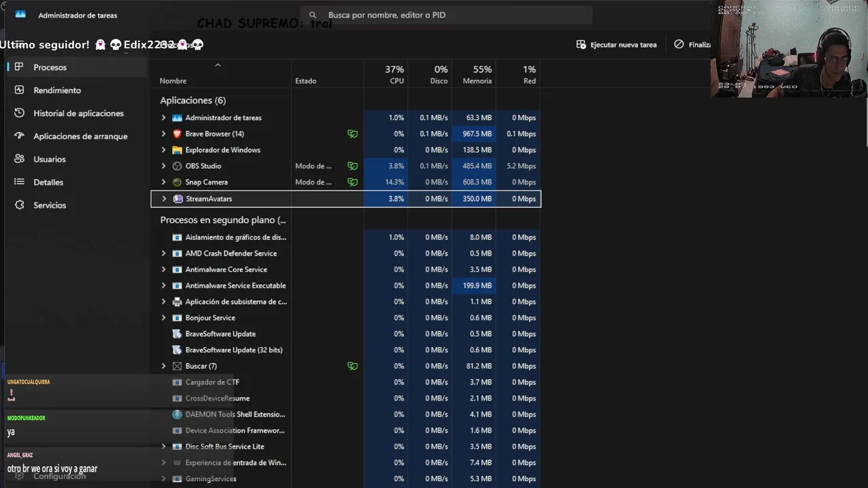Click Ejecutar nueva tarea button

click(616, 45)
